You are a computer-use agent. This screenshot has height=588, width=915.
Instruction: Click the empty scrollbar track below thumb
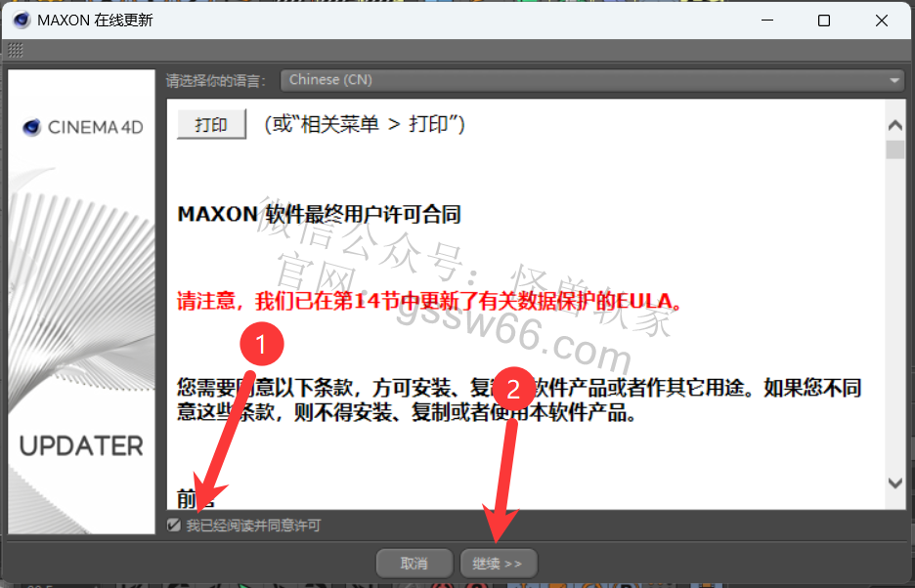pyautogui.click(x=894, y=315)
